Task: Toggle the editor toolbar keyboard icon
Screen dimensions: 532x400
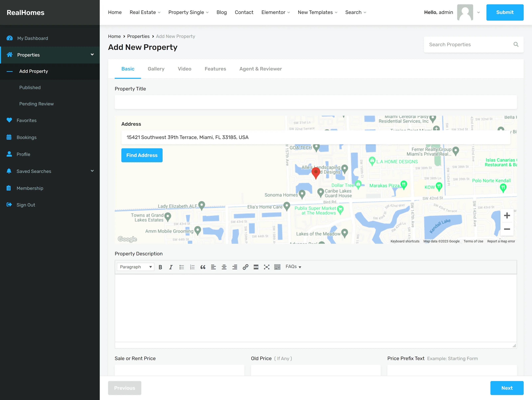Action: 277,267
